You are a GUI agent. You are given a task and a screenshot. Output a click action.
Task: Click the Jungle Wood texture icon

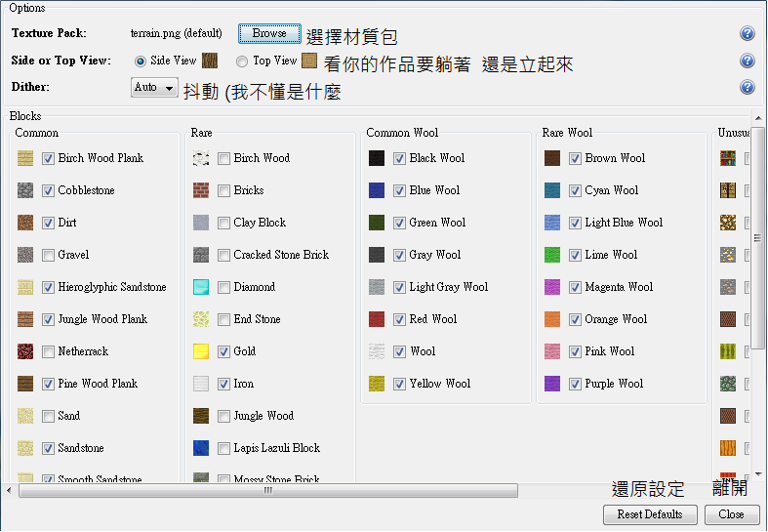point(201,416)
